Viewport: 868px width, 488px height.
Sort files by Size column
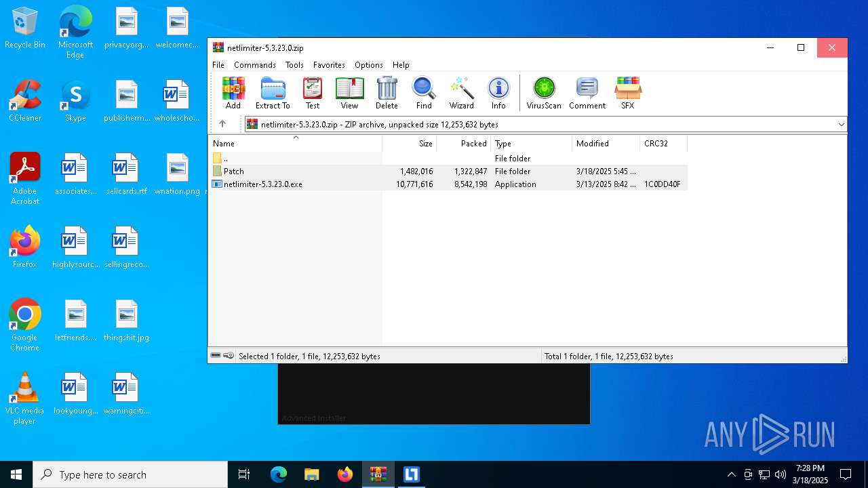409,144
